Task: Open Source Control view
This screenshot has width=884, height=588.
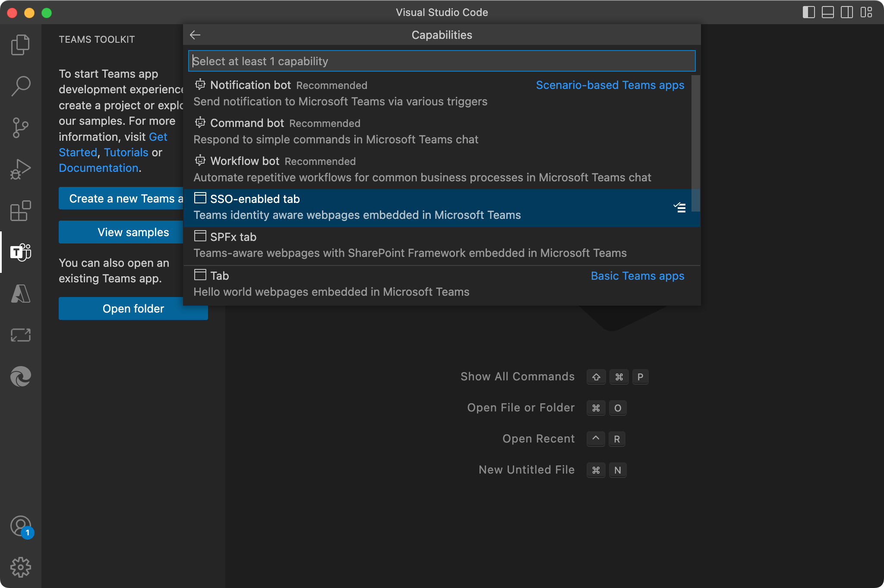Action: 20,128
